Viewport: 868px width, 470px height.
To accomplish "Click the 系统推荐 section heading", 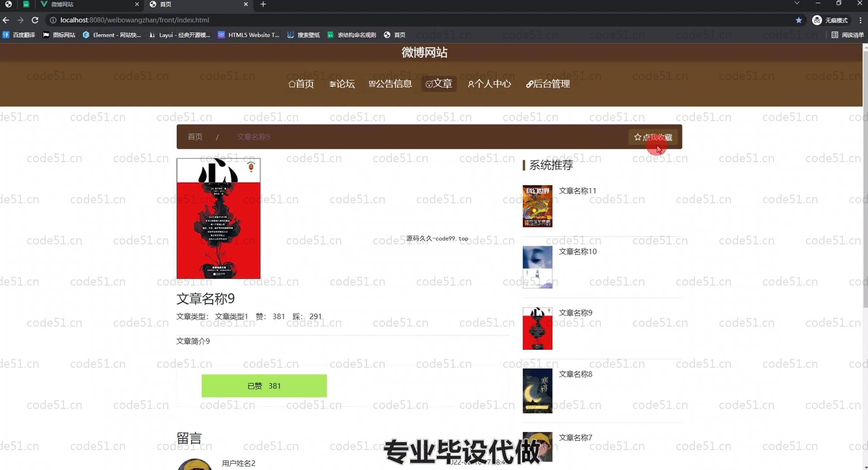I will click(551, 165).
